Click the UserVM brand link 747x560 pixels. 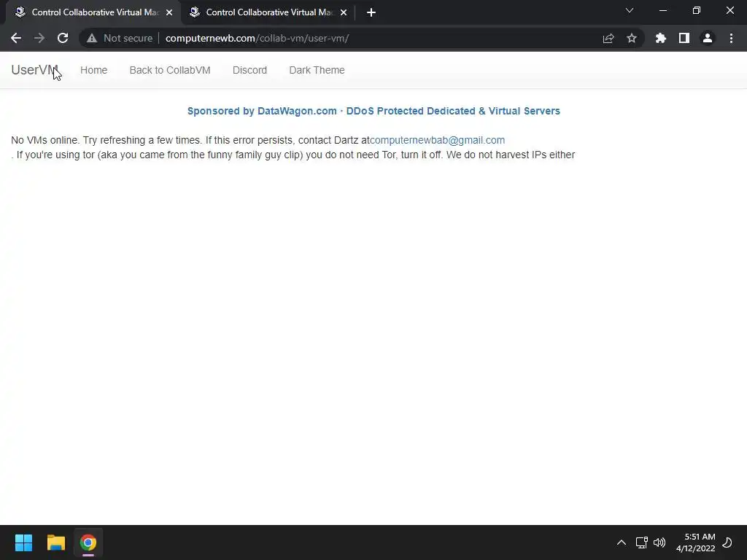tap(34, 70)
